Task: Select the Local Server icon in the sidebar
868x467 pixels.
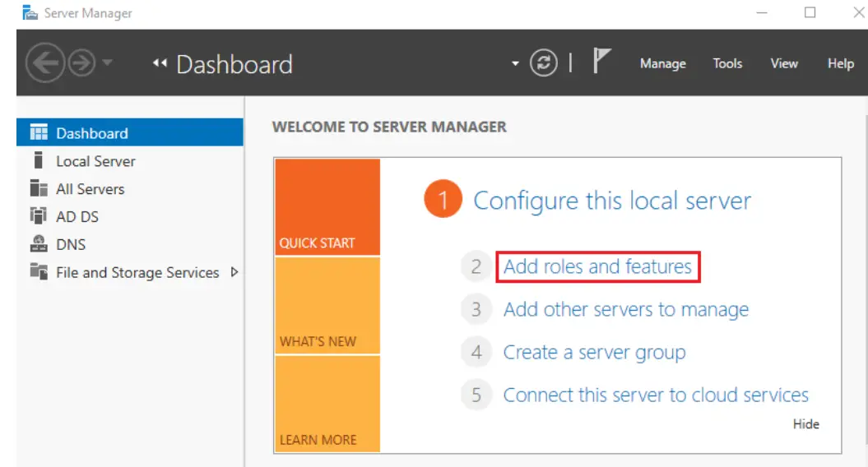Action: [x=38, y=160]
